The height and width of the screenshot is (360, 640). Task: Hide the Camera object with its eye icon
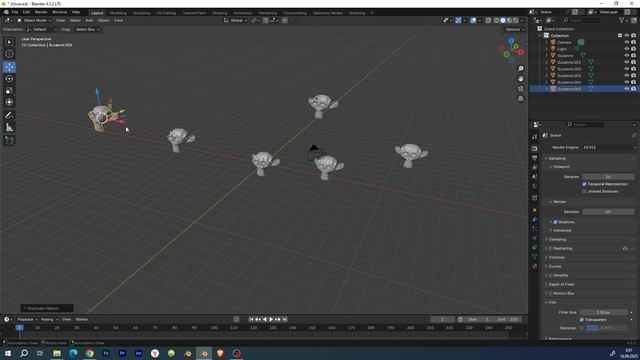627,42
